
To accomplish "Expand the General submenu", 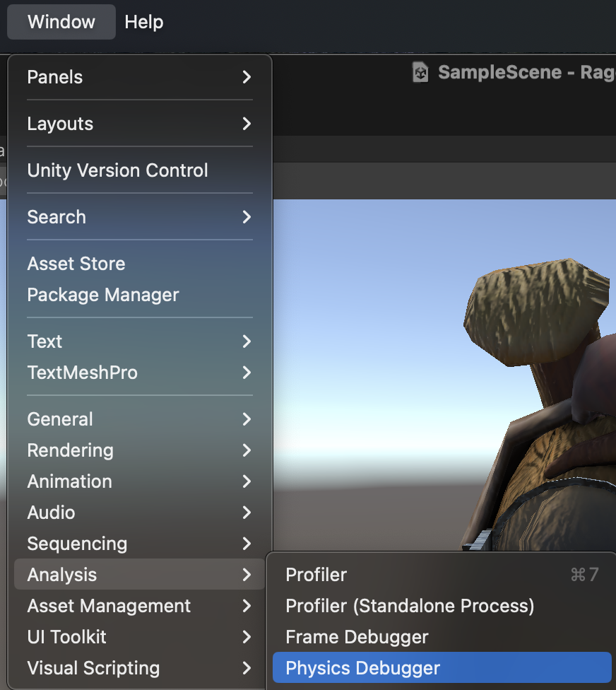I will [x=139, y=419].
